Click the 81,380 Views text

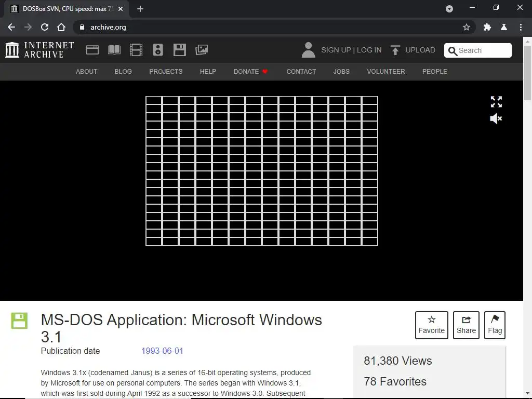point(397,361)
